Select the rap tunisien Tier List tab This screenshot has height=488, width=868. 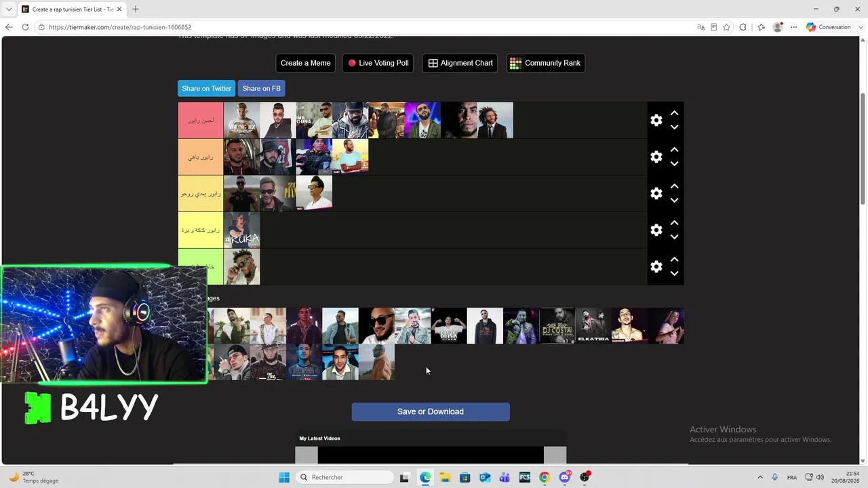point(72,9)
